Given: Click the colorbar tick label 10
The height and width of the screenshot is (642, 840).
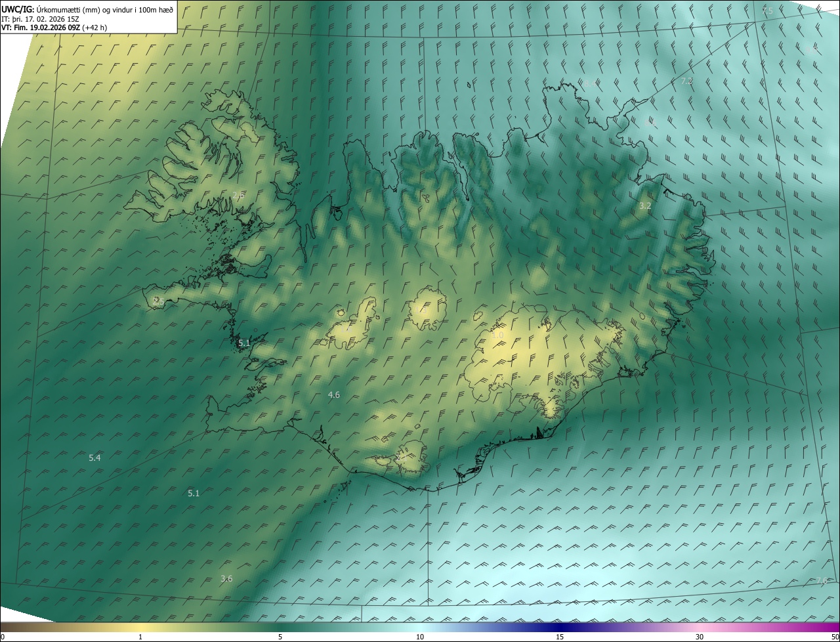Looking at the screenshot, I should [x=420, y=637].
